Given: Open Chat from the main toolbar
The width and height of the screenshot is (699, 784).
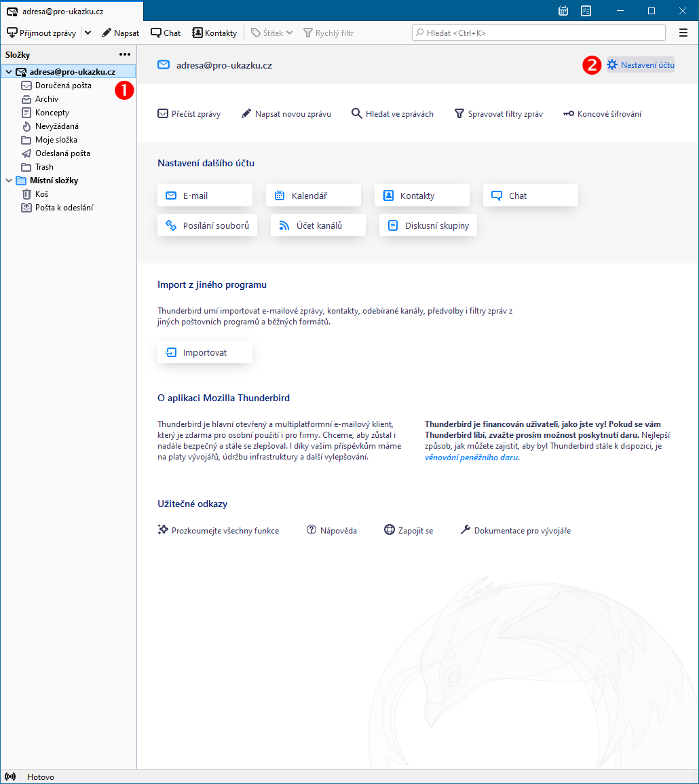Looking at the screenshot, I should 166,33.
